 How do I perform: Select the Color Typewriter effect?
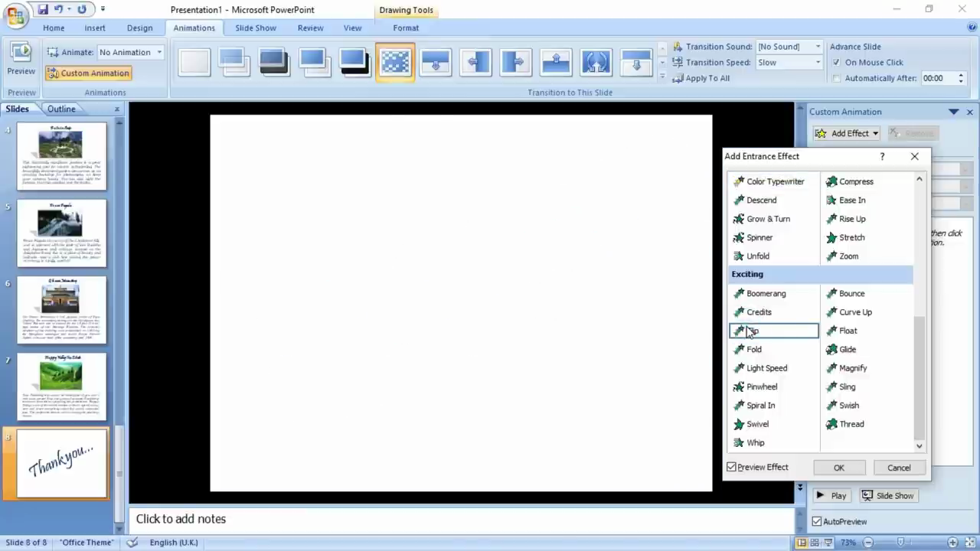773,181
